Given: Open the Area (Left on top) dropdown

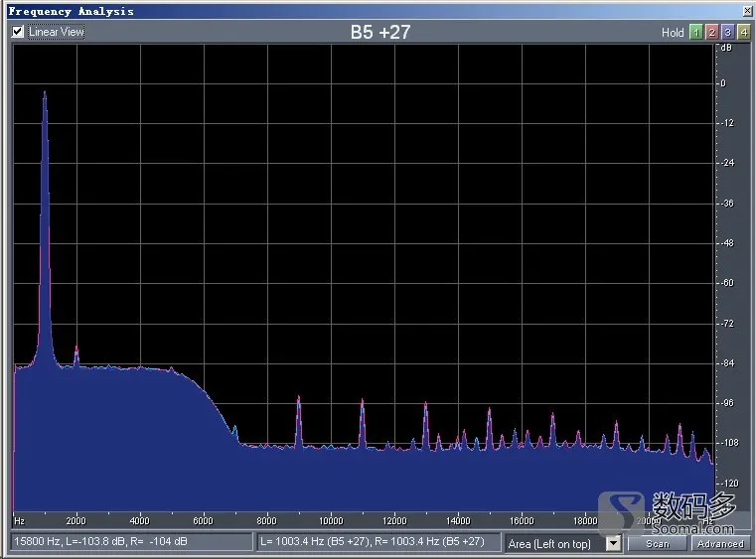Looking at the screenshot, I should coord(613,543).
